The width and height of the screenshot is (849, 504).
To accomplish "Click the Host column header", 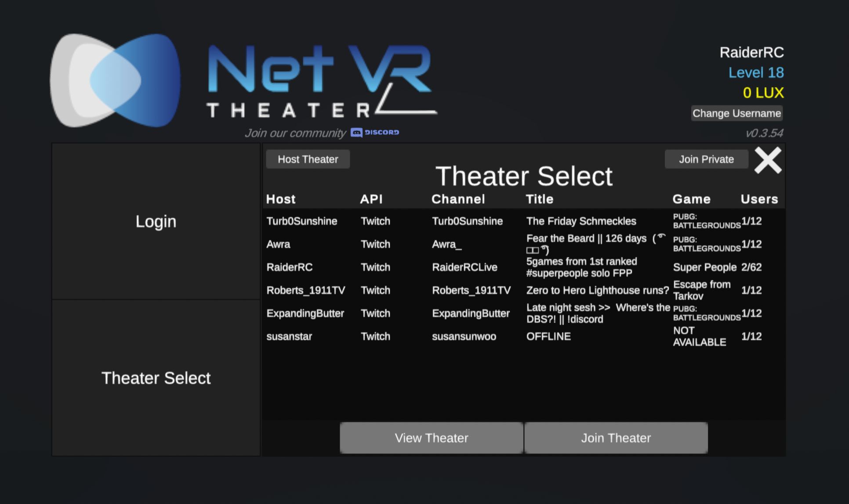I will tap(281, 199).
